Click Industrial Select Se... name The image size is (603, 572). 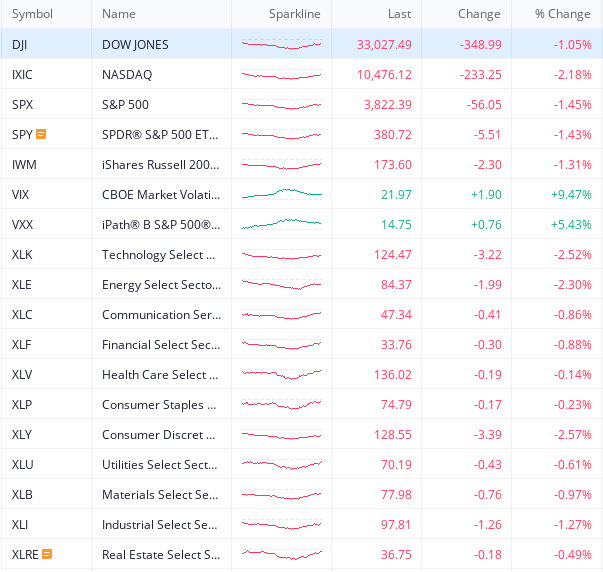click(x=160, y=524)
